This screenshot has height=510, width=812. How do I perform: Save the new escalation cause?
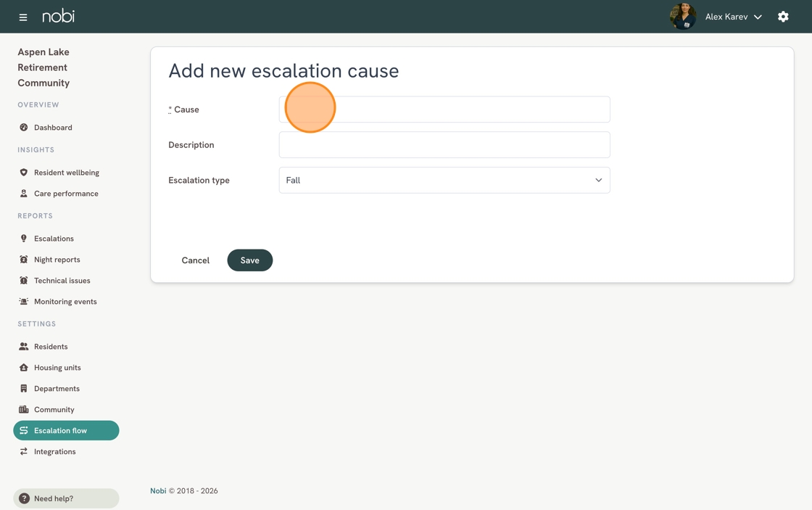click(x=249, y=260)
